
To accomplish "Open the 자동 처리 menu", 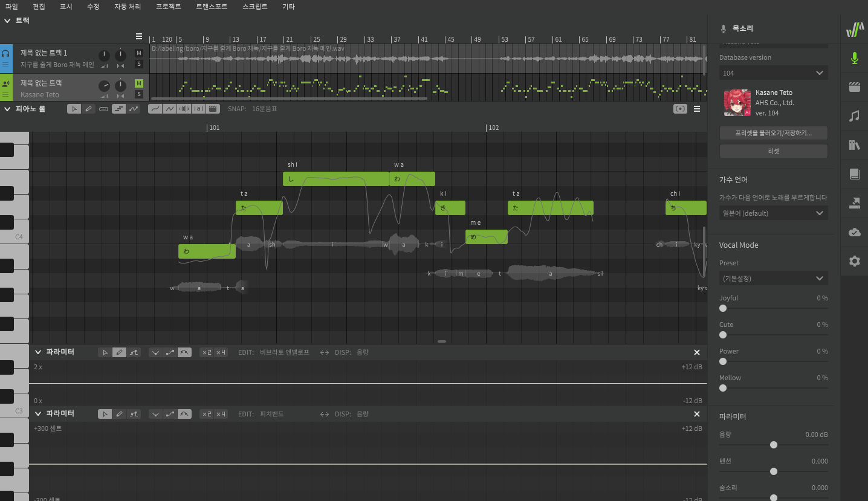I will pyautogui.click(x=128, y=7).
